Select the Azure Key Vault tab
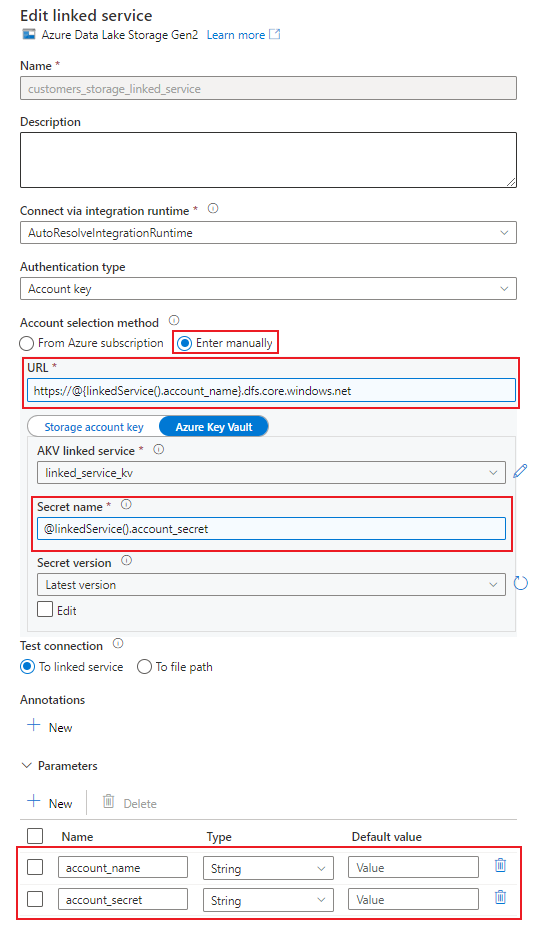 (214, 427)
